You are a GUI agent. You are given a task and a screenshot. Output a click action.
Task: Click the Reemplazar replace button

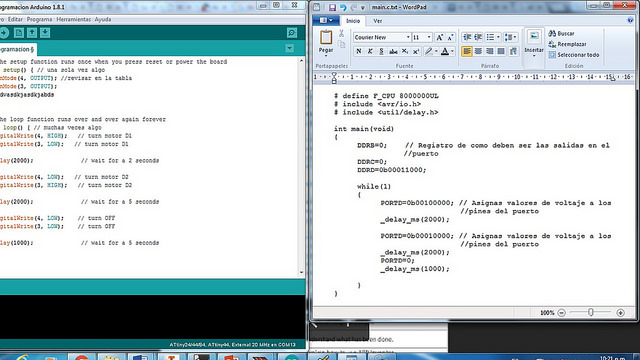pyautogui.click(x=568, y=44)
